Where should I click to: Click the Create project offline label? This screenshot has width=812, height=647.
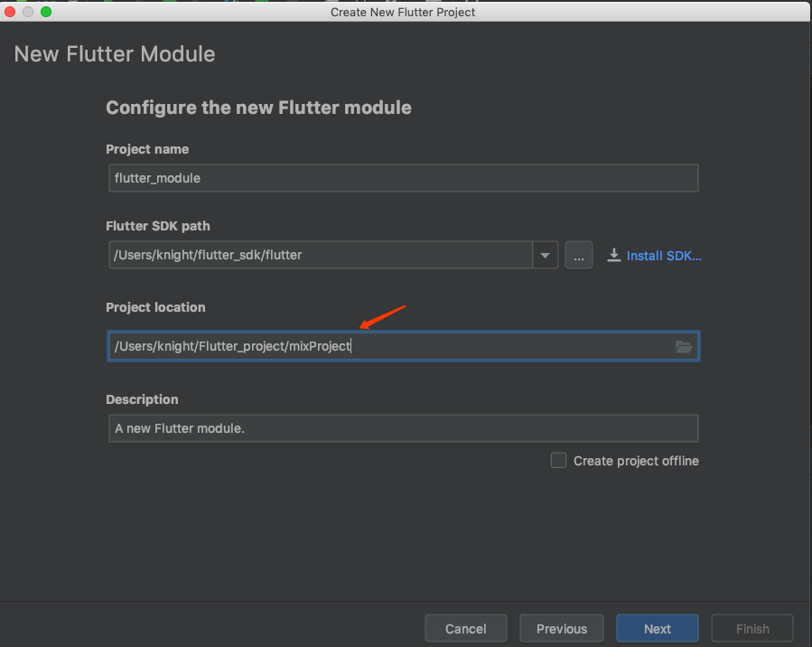click(x=636, y=461)
